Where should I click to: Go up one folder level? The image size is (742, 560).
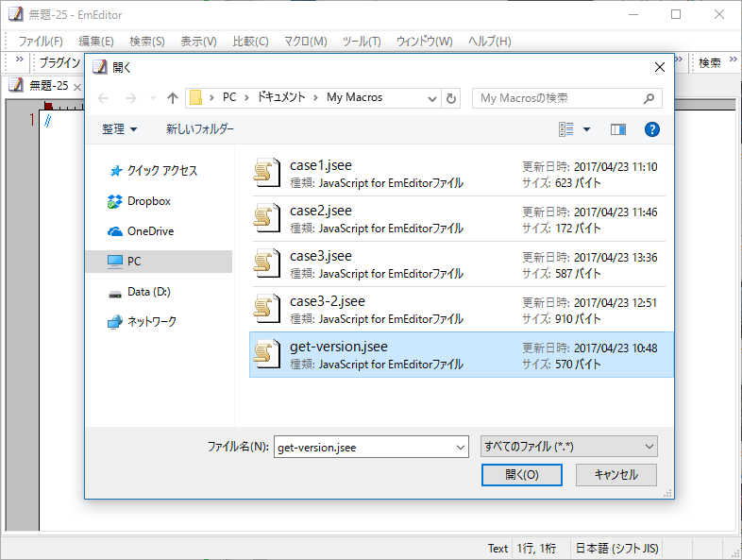[x=173, y=98]
